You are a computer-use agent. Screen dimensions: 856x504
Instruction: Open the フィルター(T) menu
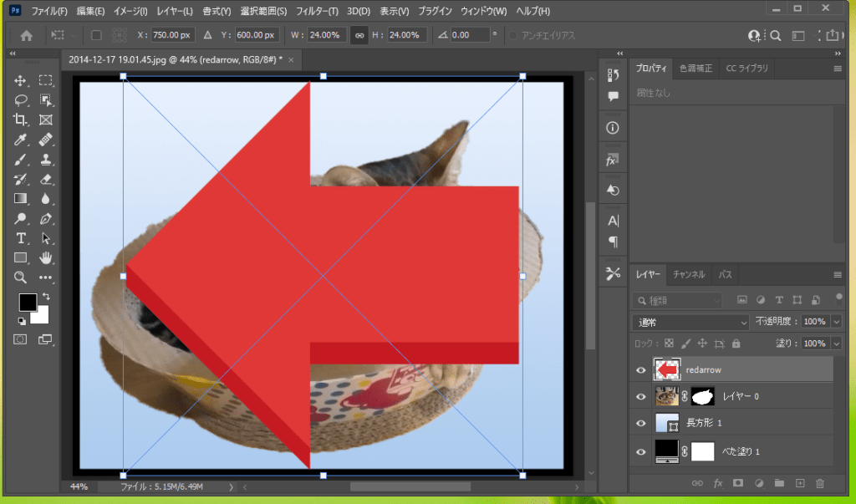316,12
